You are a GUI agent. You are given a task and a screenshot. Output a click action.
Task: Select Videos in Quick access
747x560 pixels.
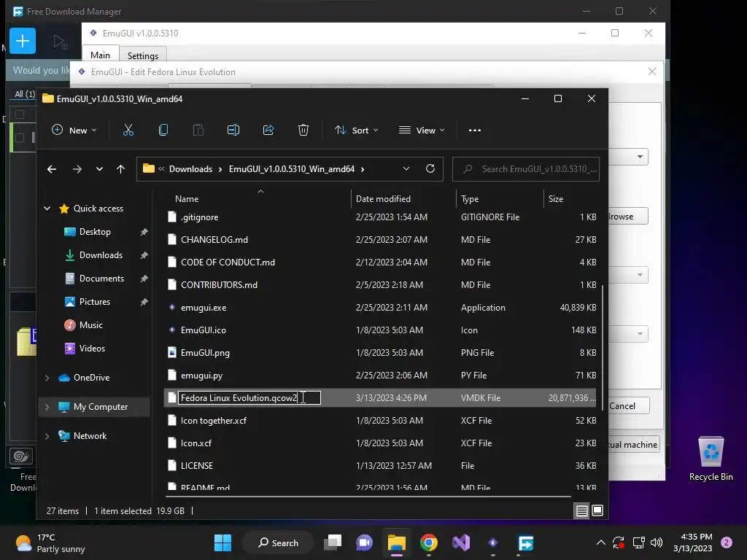pyautogui.click(x=92, y=348)
